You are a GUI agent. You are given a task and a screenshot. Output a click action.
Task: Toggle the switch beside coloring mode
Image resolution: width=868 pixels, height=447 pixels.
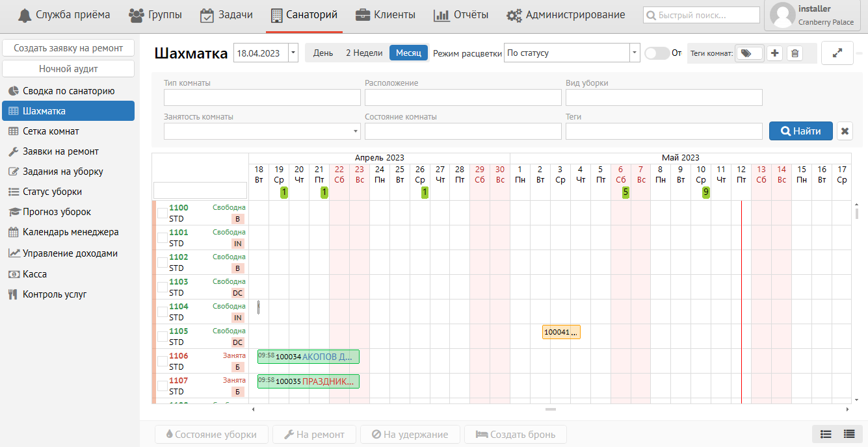click(x=656, y=53)
